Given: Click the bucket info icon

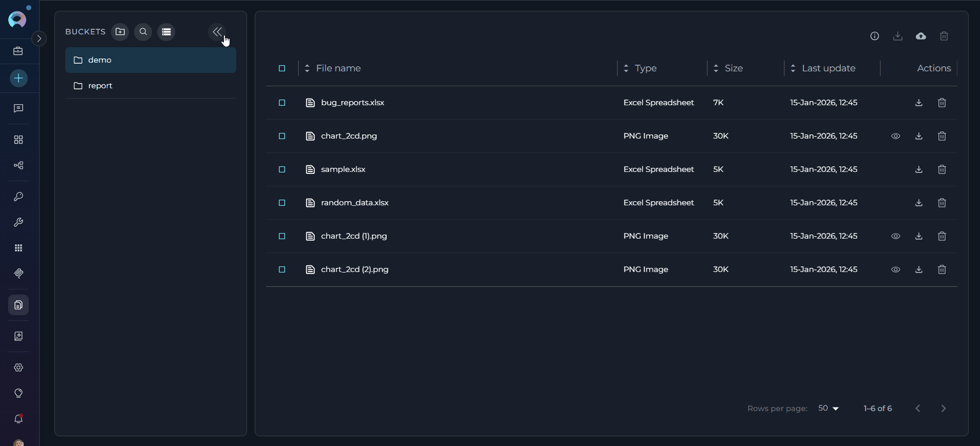Looking at the screenshot, I should [874, 36].
